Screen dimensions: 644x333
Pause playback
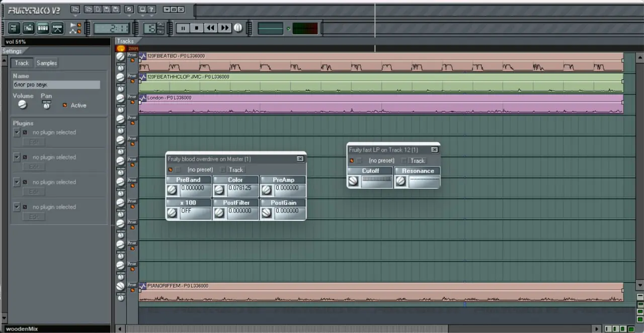pyautogui.click(x=183, y=28)
